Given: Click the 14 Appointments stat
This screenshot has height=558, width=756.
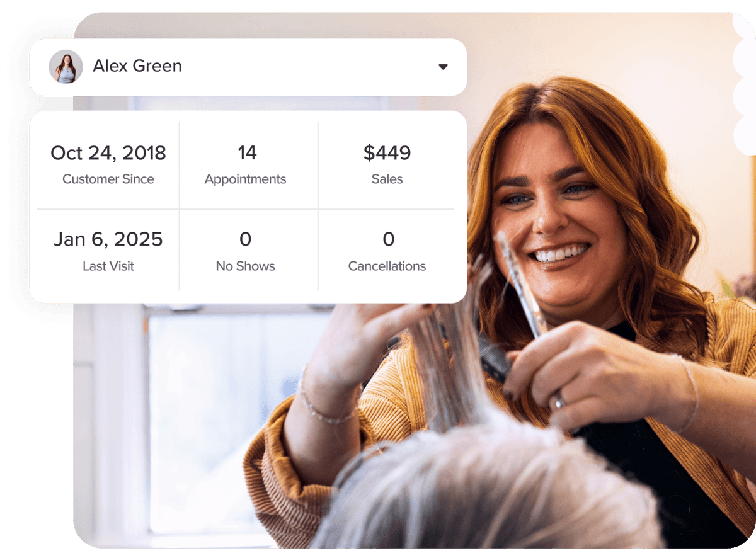Looking at the screenshot, I should click(x=246, y=165).
